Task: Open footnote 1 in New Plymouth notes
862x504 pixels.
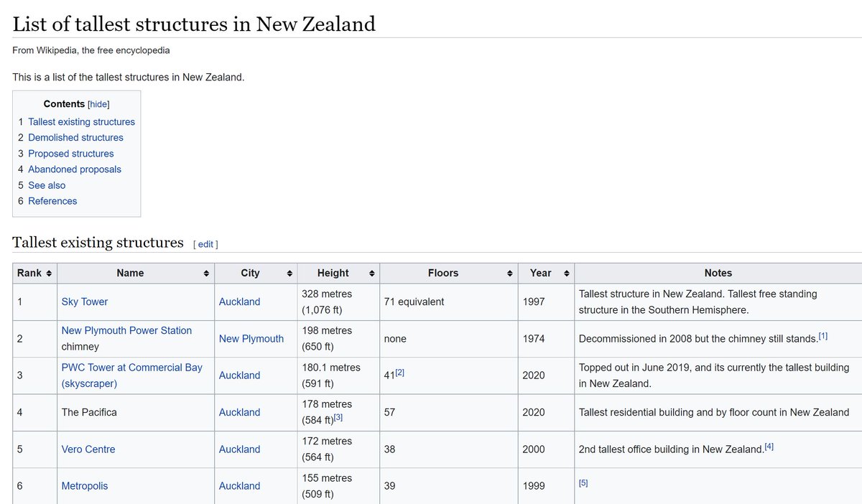Action: tap(823, 336)
